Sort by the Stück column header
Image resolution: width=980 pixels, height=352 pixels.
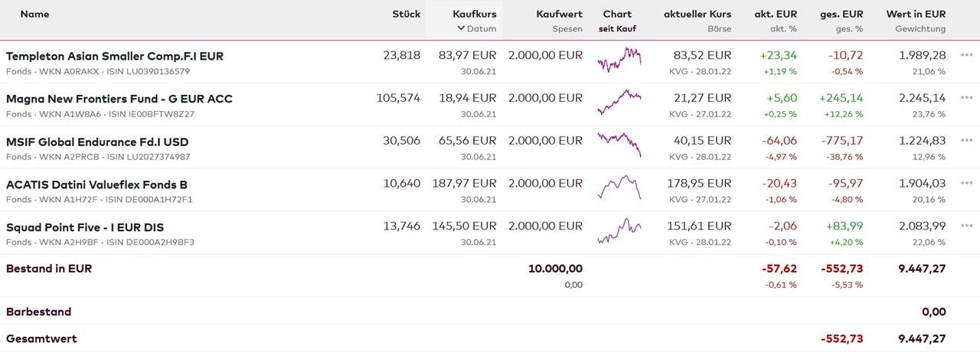click(406, 14)
